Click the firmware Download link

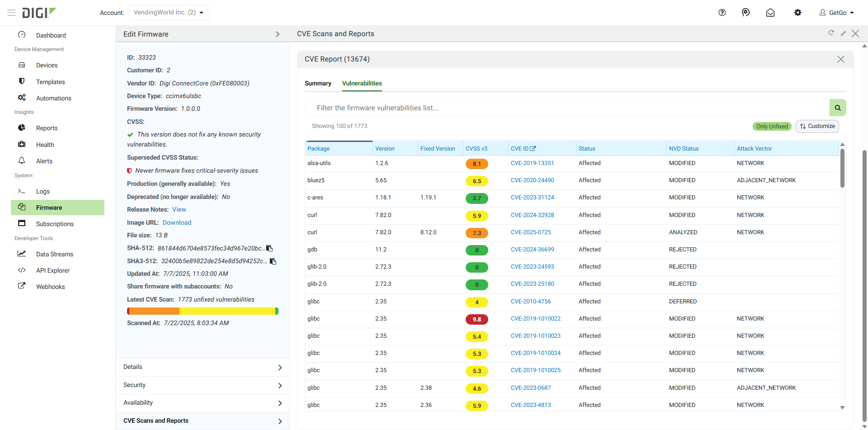click(x=177, y=222)
